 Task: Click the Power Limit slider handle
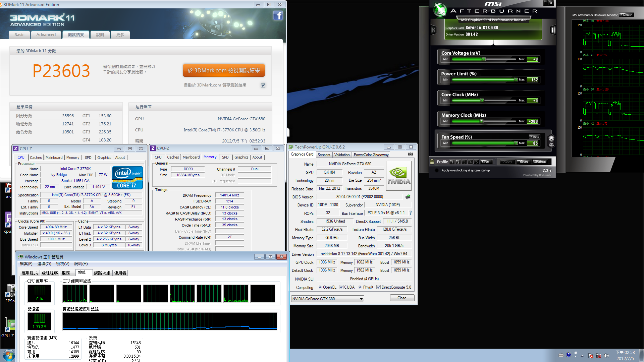[x=516, y=80]
